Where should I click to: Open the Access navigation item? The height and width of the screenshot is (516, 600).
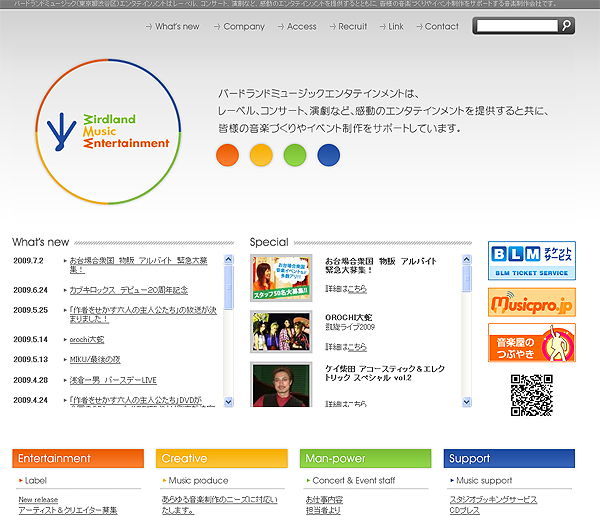pyautogui.click(x=297, y=26)
